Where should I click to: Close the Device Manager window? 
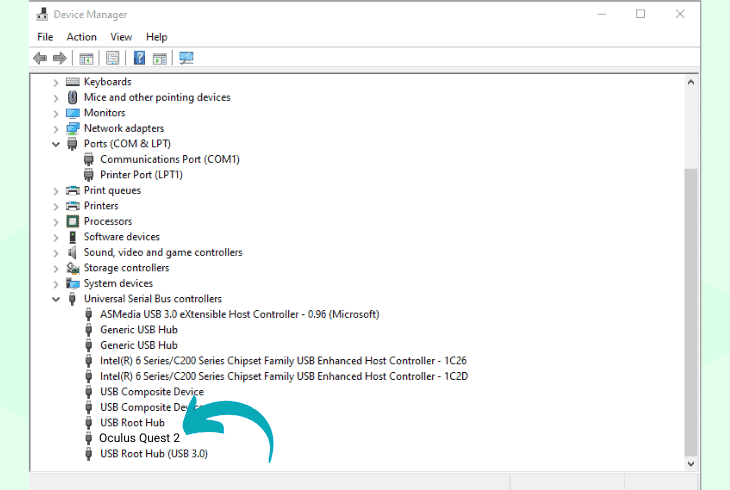(x=680, y=14)
